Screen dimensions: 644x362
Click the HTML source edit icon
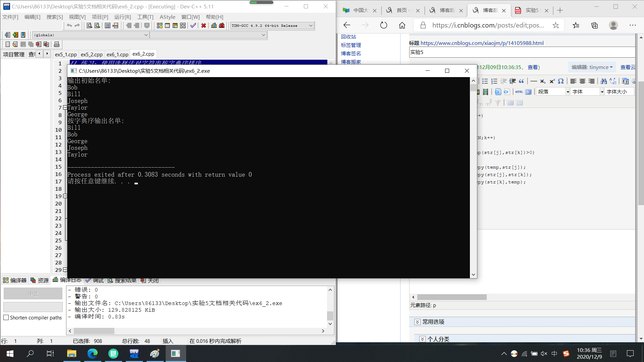pos(519,92)
